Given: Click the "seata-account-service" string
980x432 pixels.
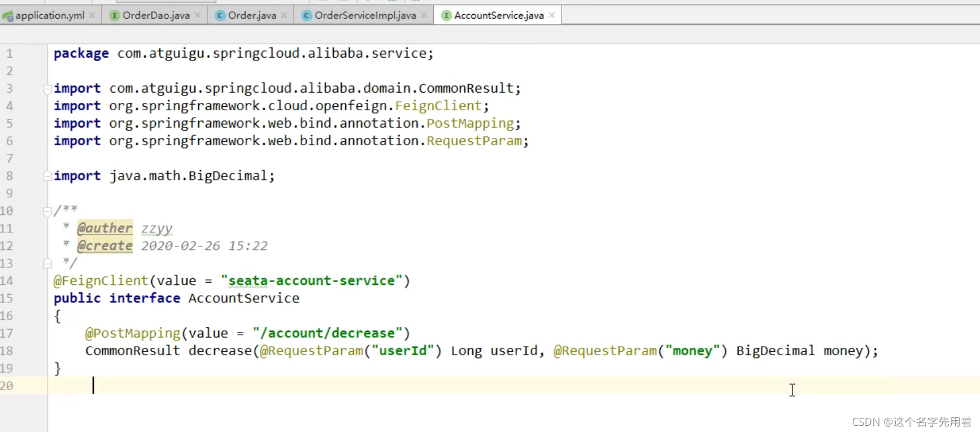Looking at the screenshot, I should coord(311,280).
